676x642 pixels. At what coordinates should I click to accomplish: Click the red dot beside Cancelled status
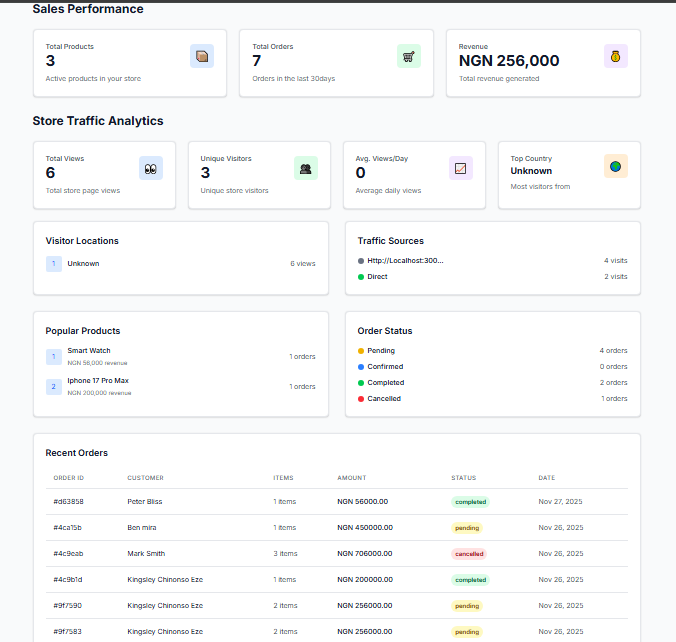pos(361,399)
